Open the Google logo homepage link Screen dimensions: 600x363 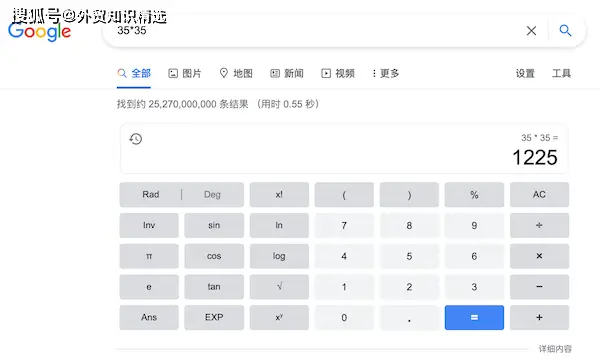tap(39, 31)
